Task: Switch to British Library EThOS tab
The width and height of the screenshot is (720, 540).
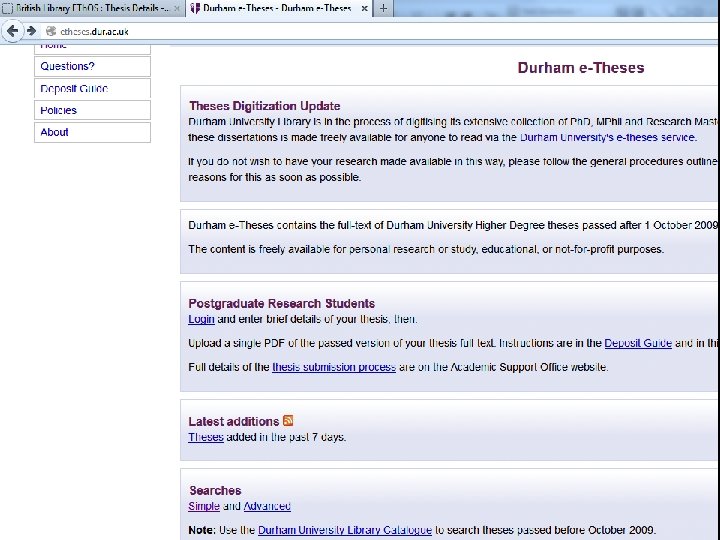Action: (92, 8)
